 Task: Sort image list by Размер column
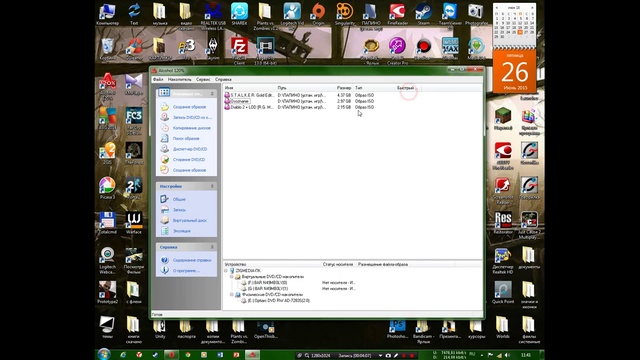coord(344,88)
